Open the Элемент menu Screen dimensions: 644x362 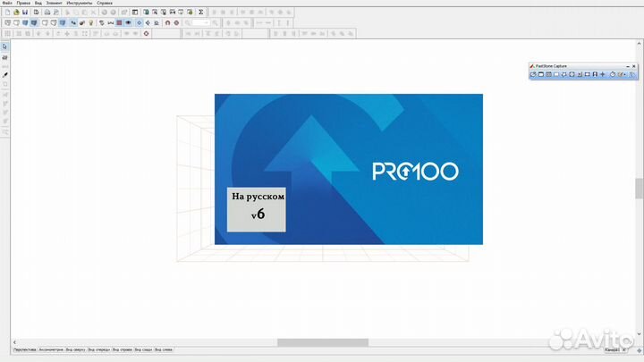pos(55,3)
